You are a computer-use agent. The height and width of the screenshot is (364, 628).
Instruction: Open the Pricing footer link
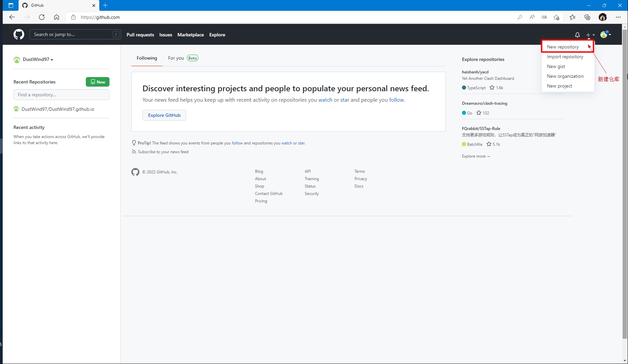(261, 201)
